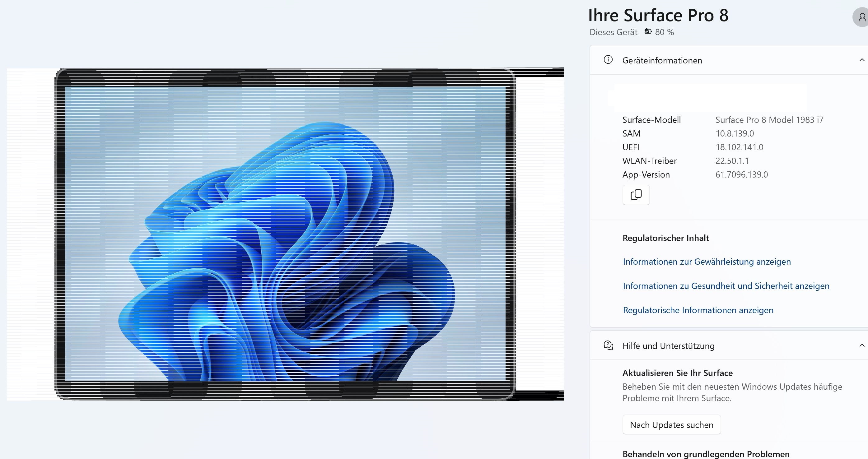
Task: Click the Behandeln von grundlegenden Problemen heading
Action: pos(706,454)
